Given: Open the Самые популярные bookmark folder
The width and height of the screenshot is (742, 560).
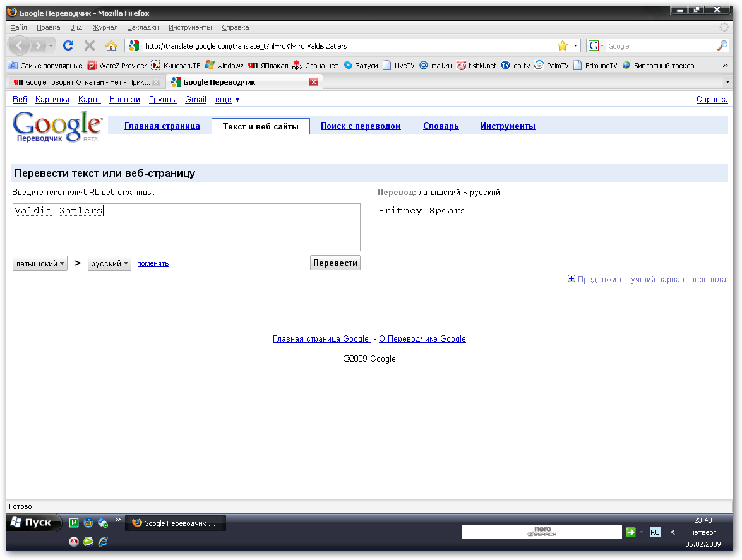Looking at the screenshot, I should 45,65.
